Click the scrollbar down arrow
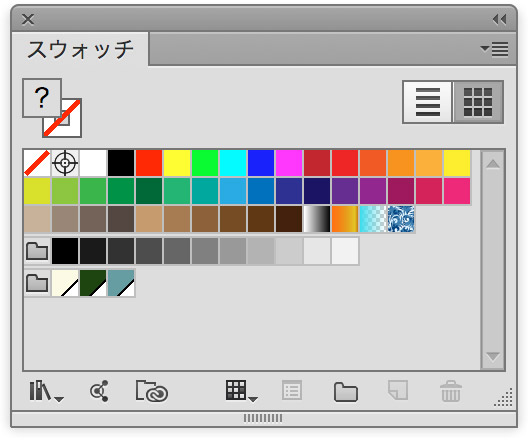Screen dimensions: 528x442 493,356
